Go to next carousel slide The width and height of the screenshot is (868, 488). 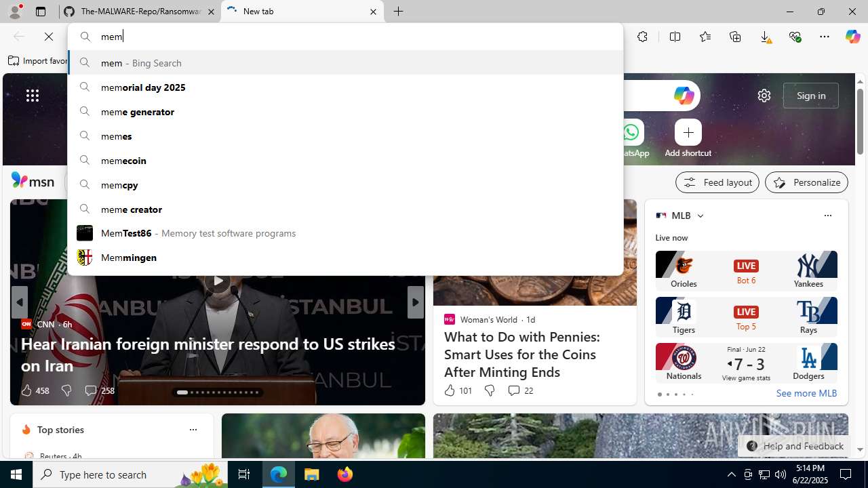tap(416, 302)
